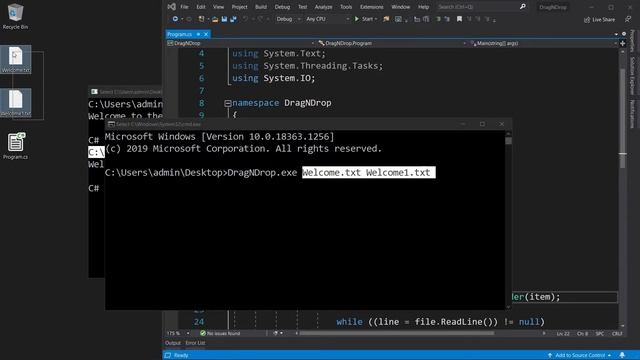640x360 pixels.
Task: Click the selected 'Welcome.txt Welcome1.txt' text
Action: tap(369, 173)
